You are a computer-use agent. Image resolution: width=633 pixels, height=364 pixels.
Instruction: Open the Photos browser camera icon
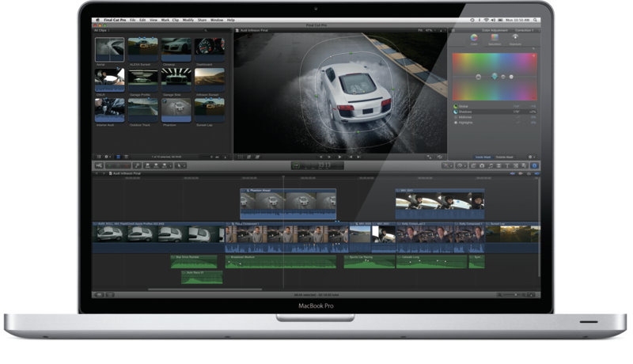point(482,165)
